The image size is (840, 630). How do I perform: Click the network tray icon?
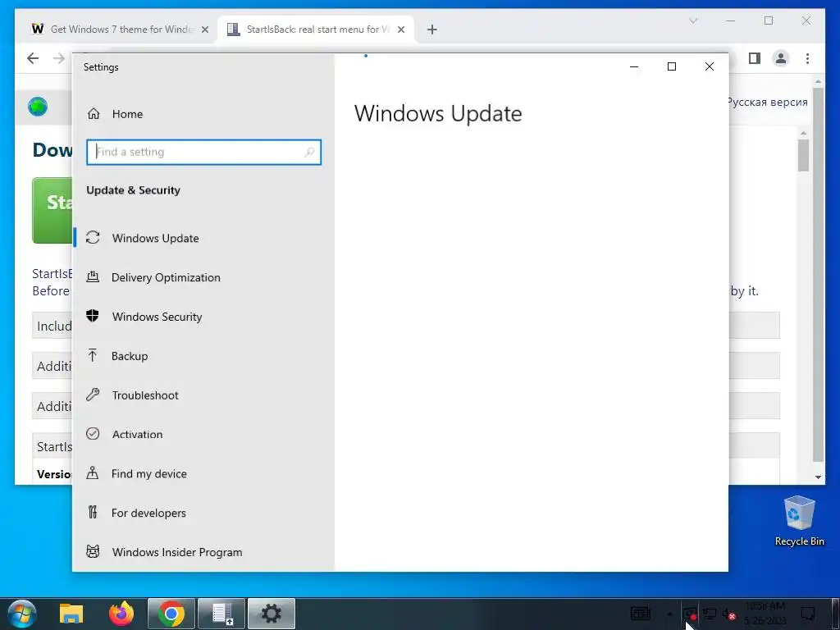point(710,614)
